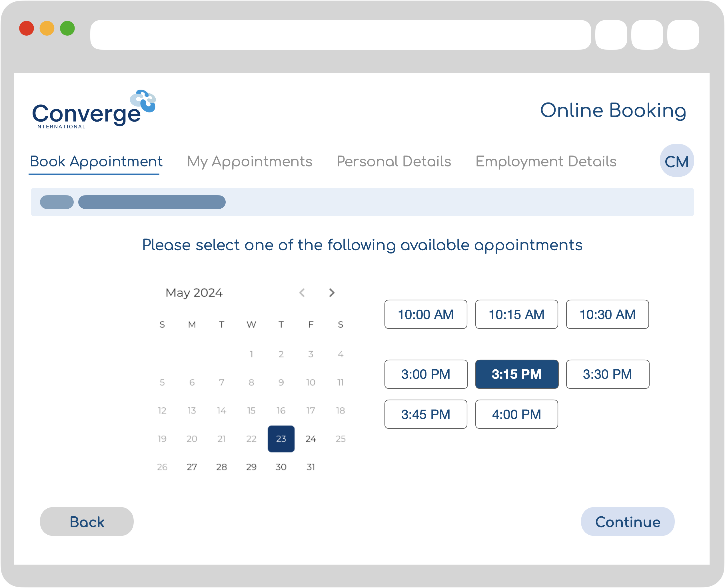Go to previous month in calendar

[x=302, y=293]
